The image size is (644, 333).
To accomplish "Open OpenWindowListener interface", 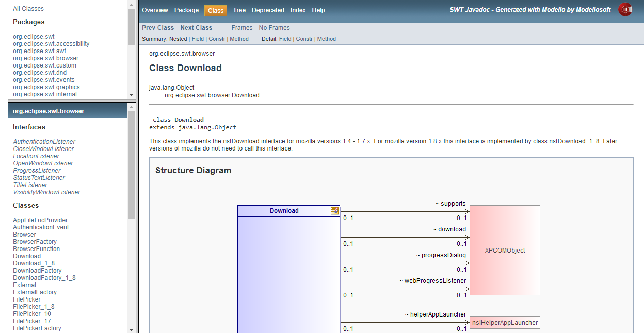I will [x=43, y=163].
